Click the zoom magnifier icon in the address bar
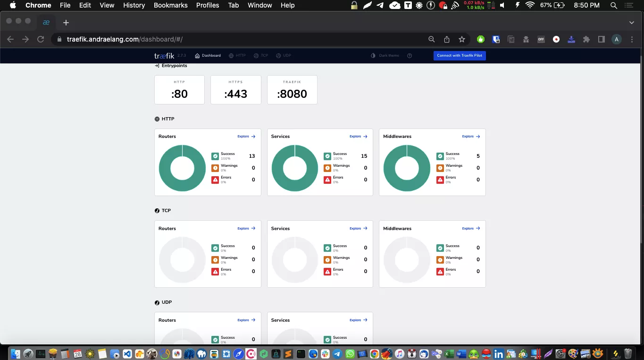 (431, 39)
